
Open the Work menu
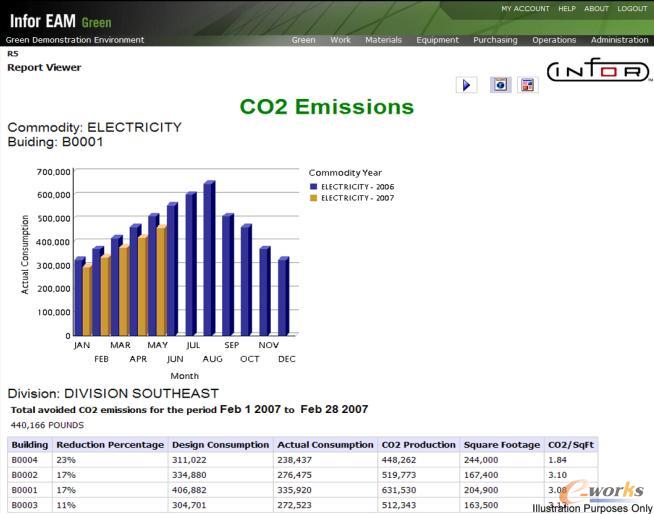(x=340, y=40)
